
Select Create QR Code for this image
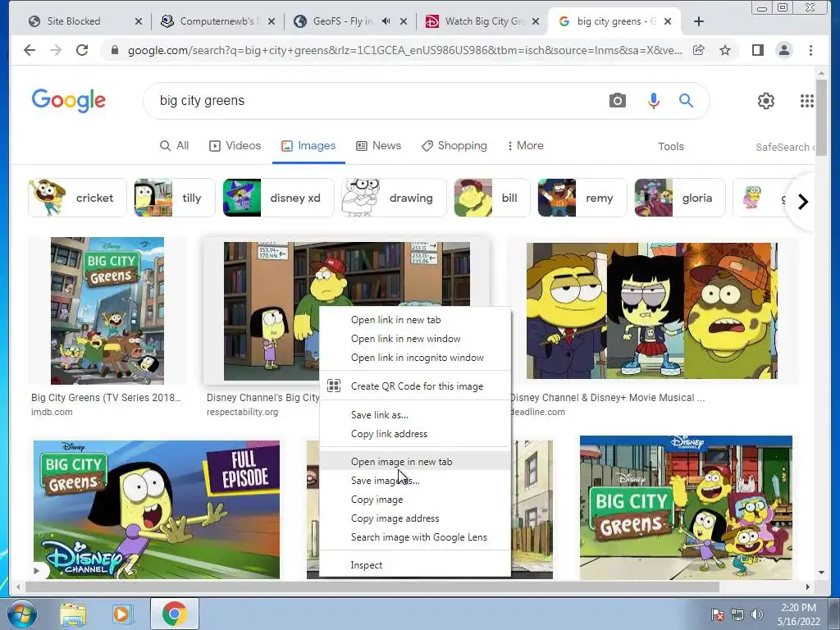coord(415,386)
